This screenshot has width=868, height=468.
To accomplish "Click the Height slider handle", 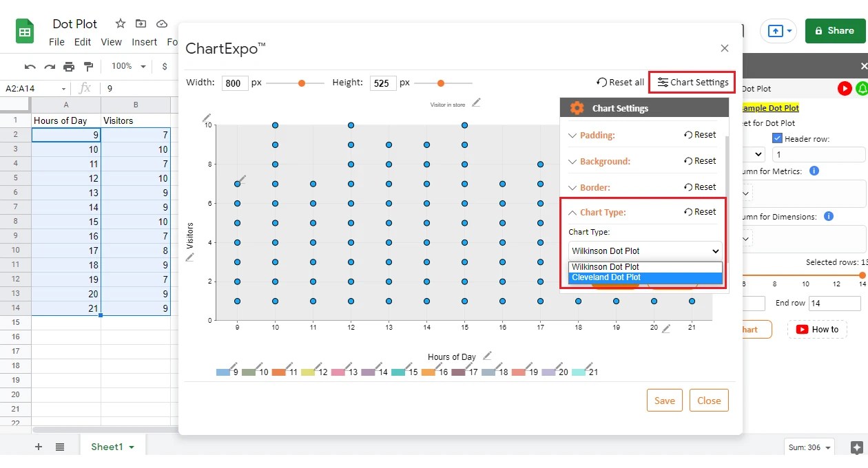I will (441, 83).
